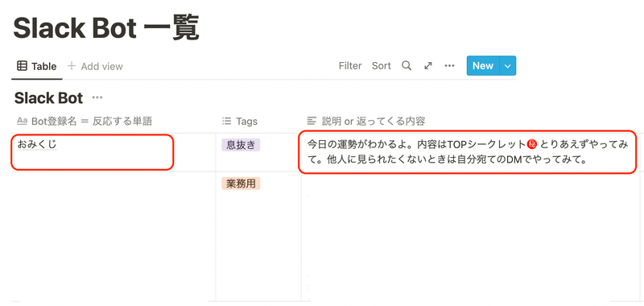Click the Aa icon in Bot登録名 header
The height and width of the screenshot is (306, 644).
coord(22,121)
